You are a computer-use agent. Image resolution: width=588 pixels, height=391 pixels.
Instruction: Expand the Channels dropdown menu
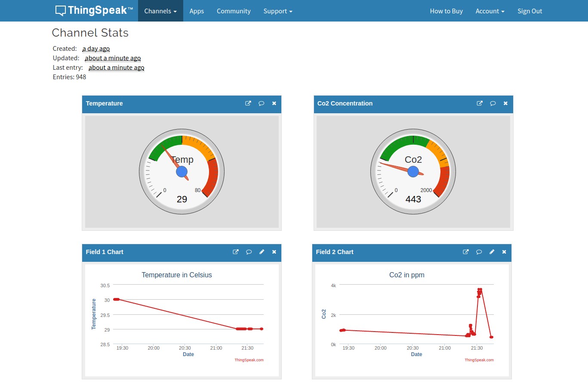coord(160,11)
